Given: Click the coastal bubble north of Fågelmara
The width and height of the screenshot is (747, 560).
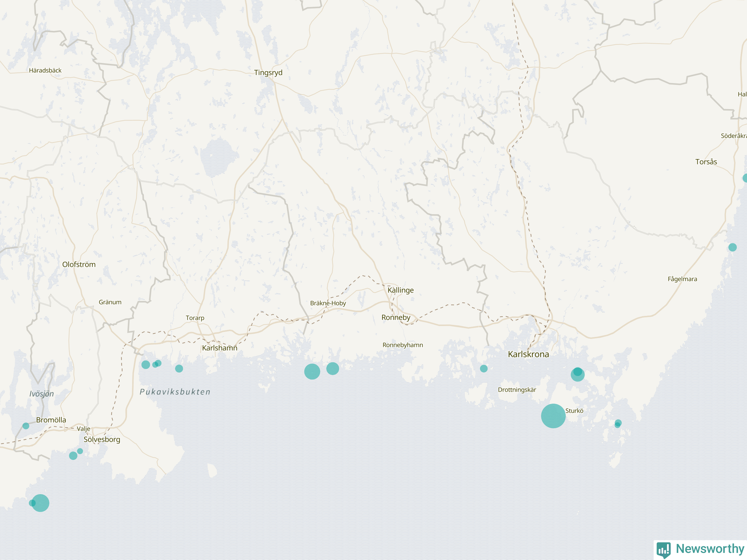Looking at the screenshot, I should [732, 247].
